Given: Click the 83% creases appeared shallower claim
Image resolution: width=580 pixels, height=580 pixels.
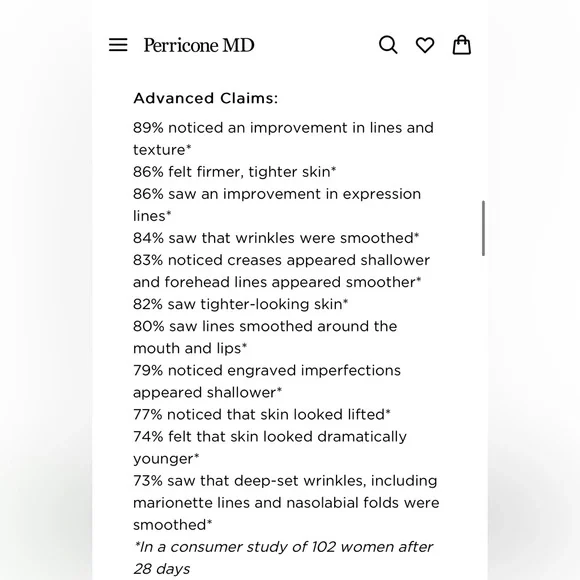Looking at the screenshot, I should pos(281,271).
